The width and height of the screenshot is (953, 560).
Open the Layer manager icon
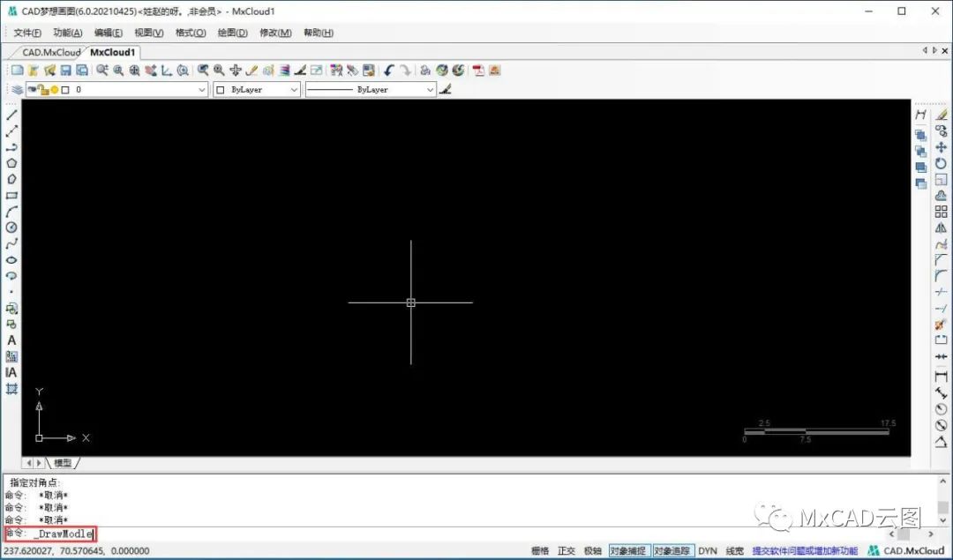[17, 89]
